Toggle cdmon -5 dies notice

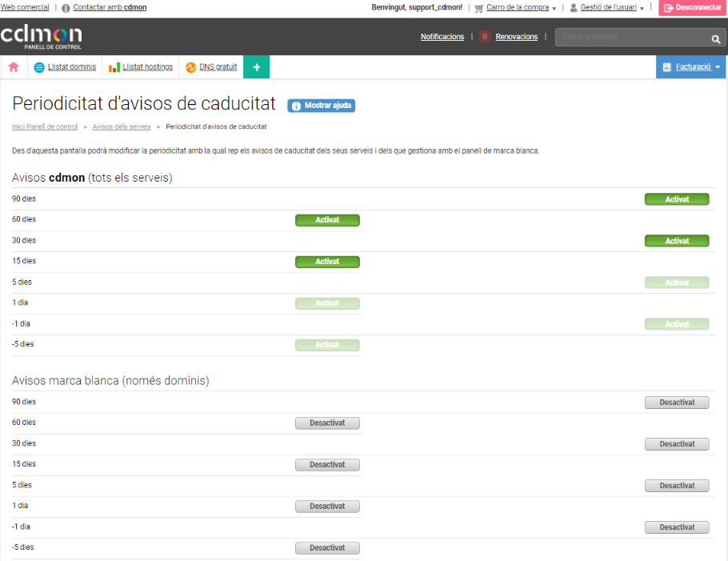click(327, 345)
